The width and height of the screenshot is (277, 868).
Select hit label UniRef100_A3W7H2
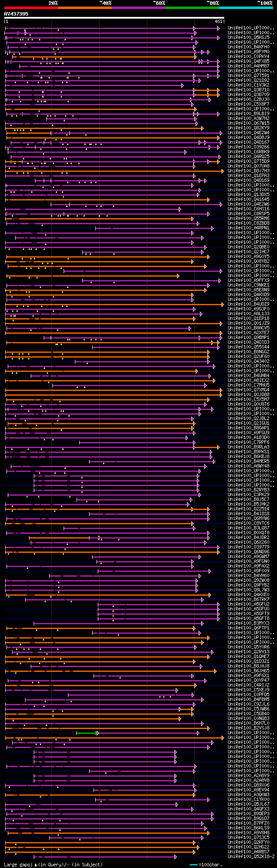pos(249,118)
